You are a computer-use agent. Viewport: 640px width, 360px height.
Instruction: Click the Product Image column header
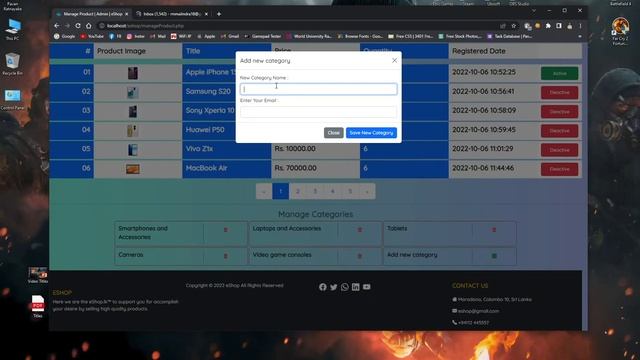pos(121,51)
